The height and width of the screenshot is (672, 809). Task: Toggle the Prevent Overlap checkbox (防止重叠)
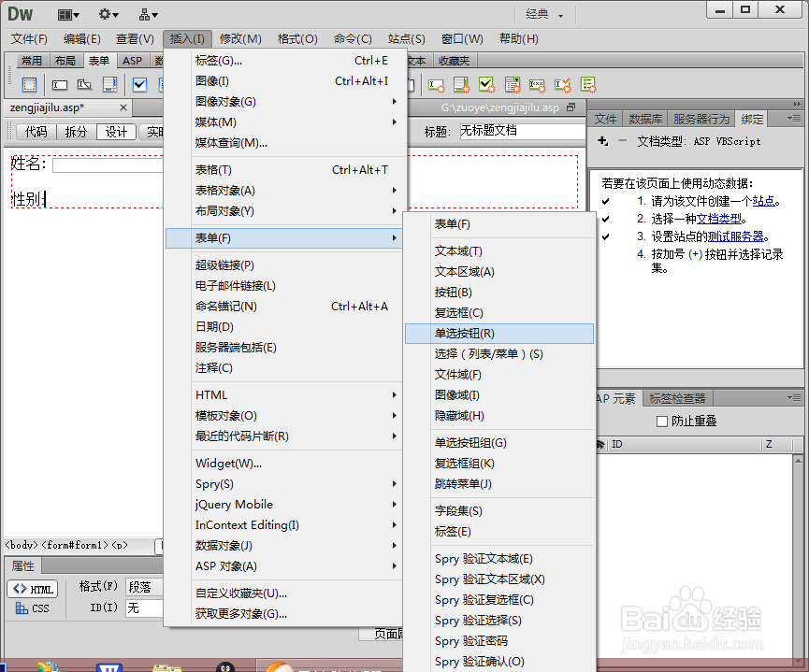[x=662, y=422]
